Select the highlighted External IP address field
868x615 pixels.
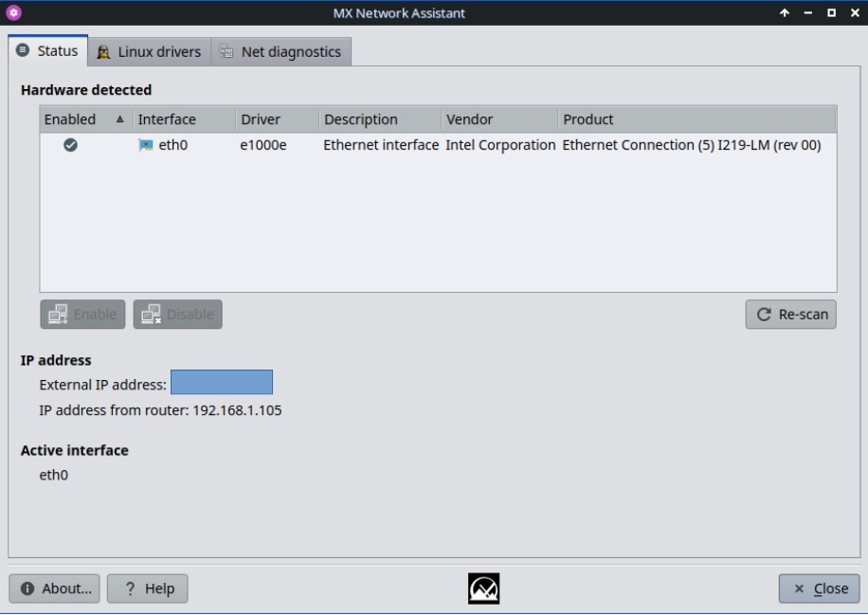coord(222,382)
